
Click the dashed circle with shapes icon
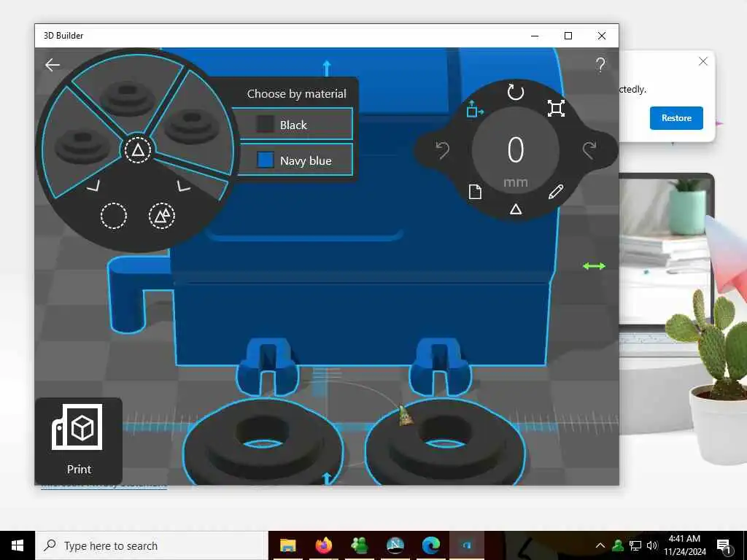[162, 216]
